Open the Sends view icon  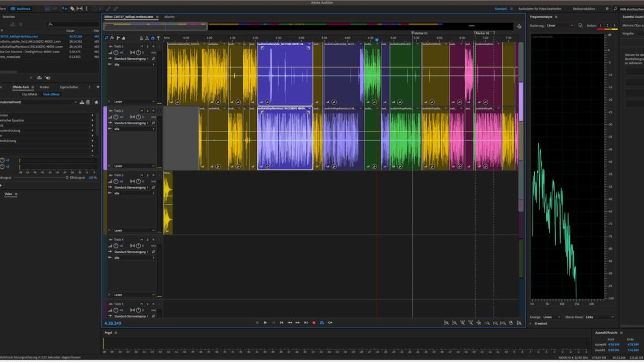click(118, 38)
